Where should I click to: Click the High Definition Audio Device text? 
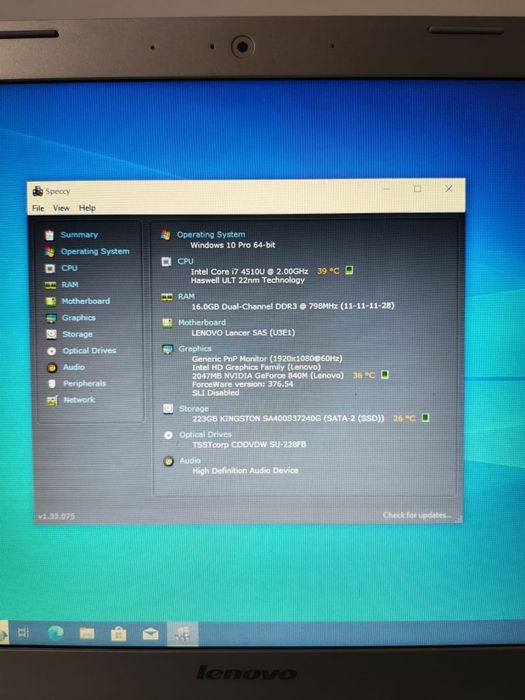click(246, 471)
